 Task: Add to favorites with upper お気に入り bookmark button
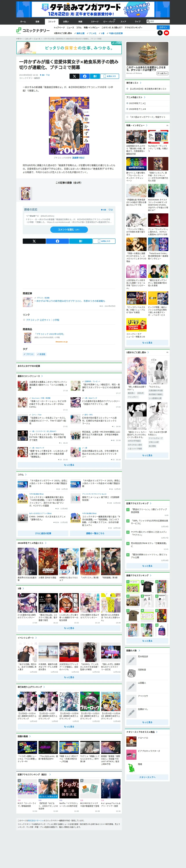click(110, 76)
